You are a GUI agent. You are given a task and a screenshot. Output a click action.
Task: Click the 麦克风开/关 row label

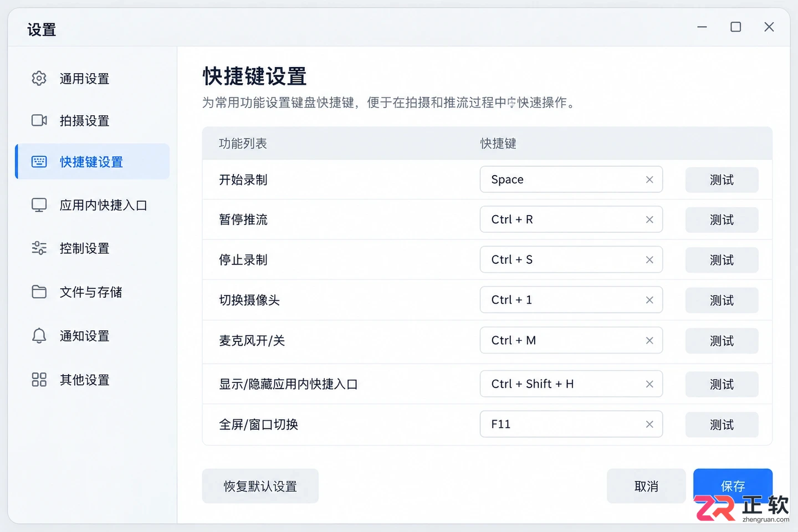click(252, 340)
